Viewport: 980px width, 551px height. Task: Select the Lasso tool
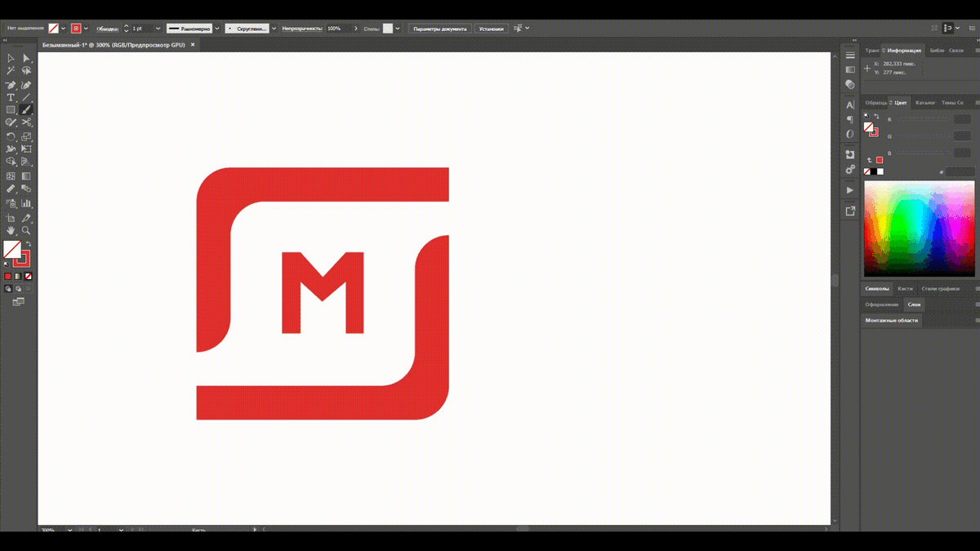click(x=26, y=71)
